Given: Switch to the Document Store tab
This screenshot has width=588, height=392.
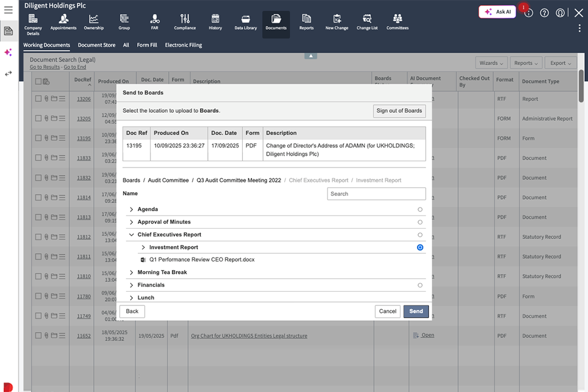Looking at the screenshot, I should (x=96, y=45).
